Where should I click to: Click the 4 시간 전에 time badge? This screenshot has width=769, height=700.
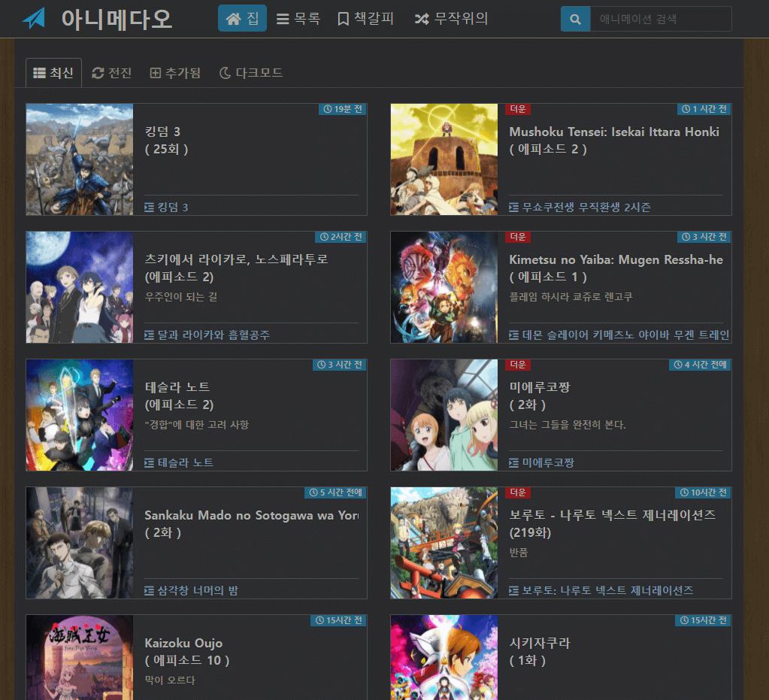tap(700, 365)
